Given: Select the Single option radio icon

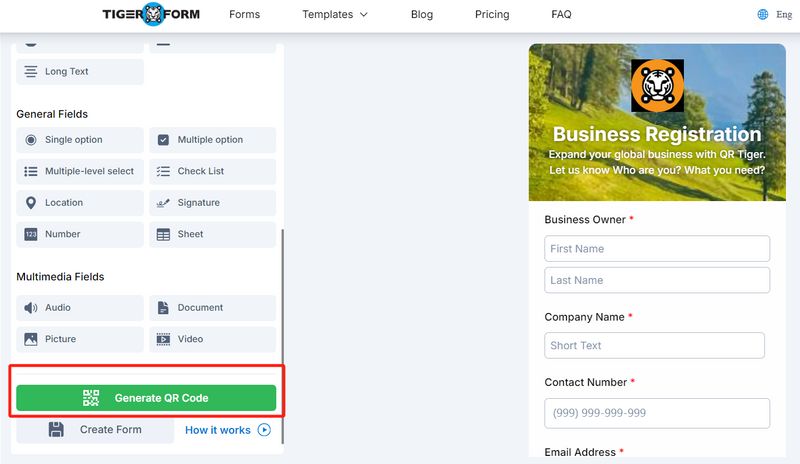Looking at the screenshot, I should click(31, 140).
